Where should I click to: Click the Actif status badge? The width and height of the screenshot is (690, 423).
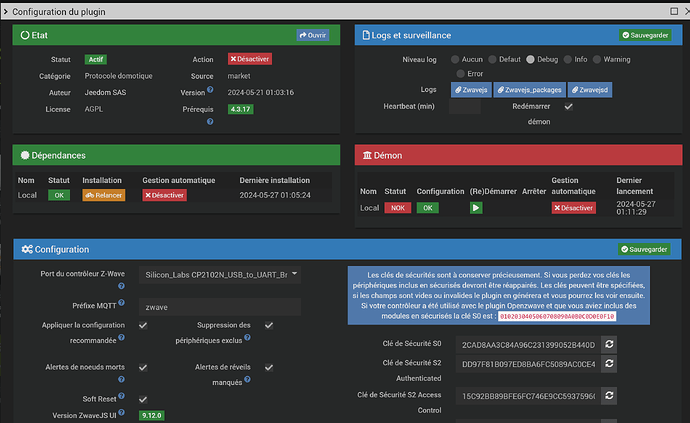pos(95,59)
